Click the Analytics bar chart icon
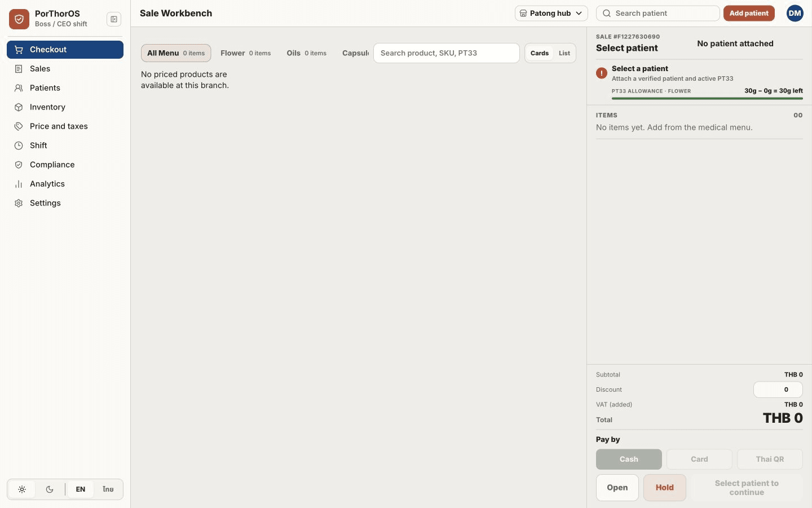Viewport: 812px width, 508px height. click(19, 184)
